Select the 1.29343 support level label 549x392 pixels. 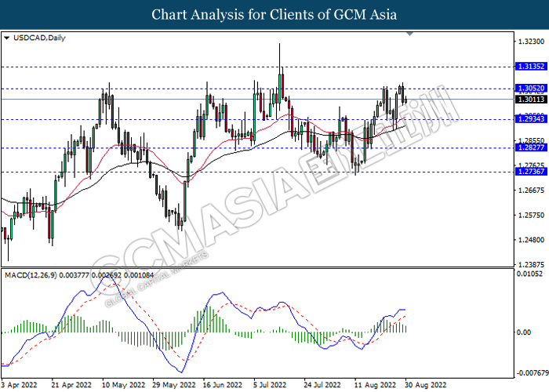531,119
